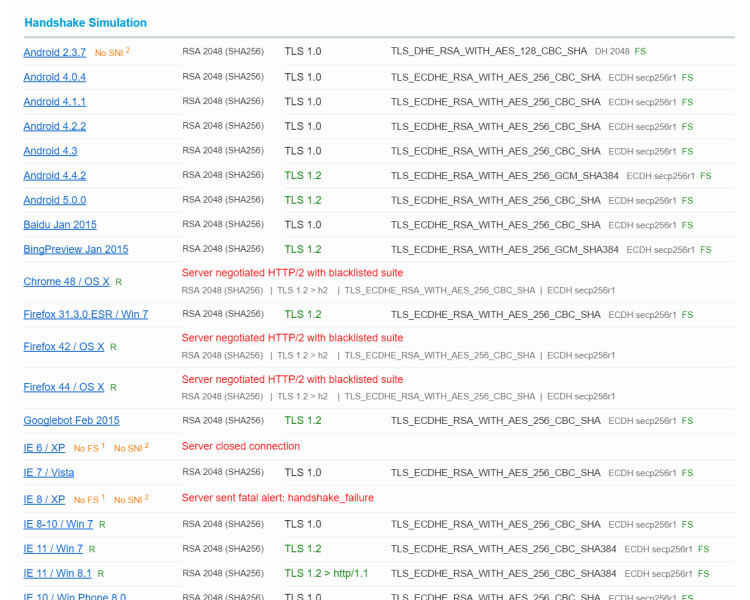Click ECDH secp256r1 in the Android 4.3 row
The height and width of the screenshot is (600, 750).
[x=642, y=151]
